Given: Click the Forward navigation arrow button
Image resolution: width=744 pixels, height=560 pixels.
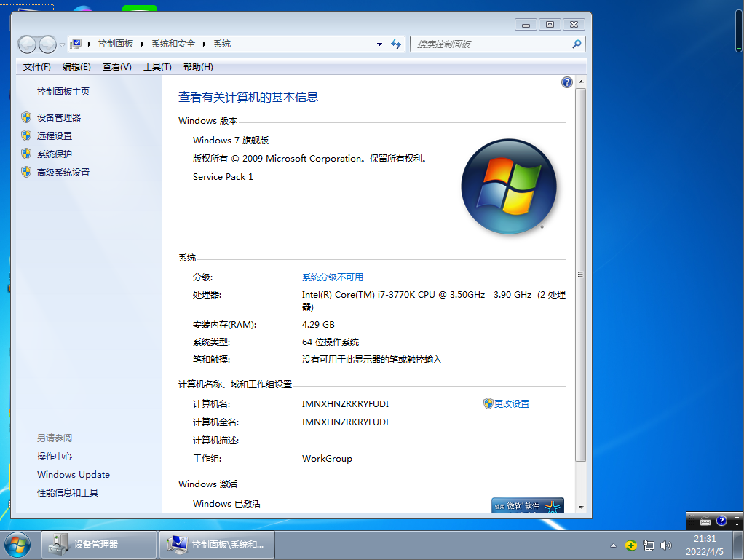Looking at the screenshot, I should click(47, 44).
